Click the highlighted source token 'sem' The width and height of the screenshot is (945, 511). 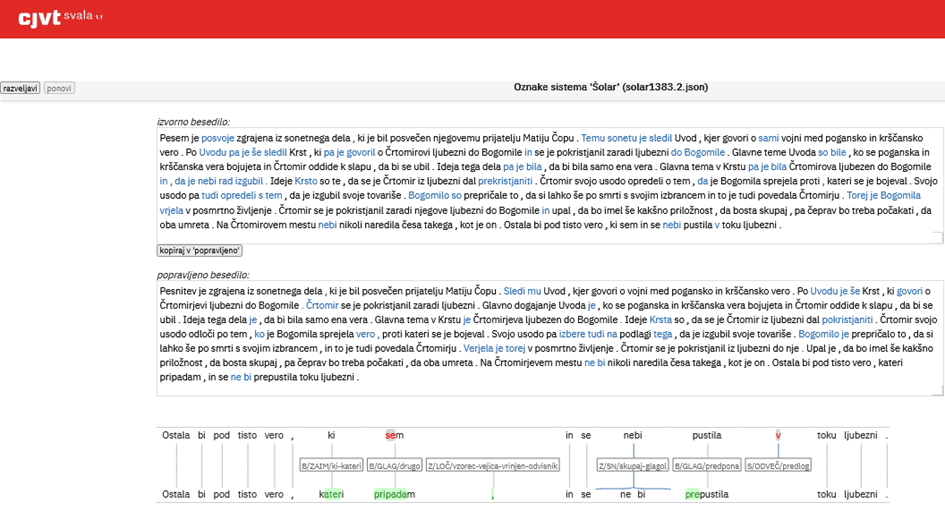pos(394,436)
